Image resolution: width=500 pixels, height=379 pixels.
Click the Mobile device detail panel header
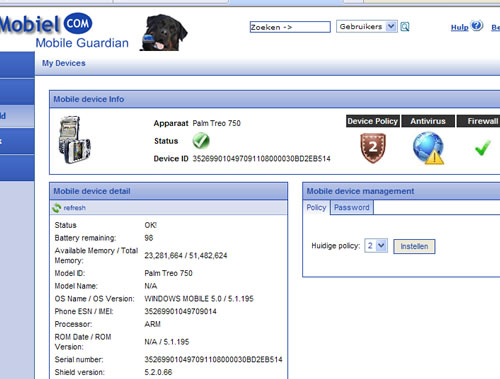coord(168,191)
